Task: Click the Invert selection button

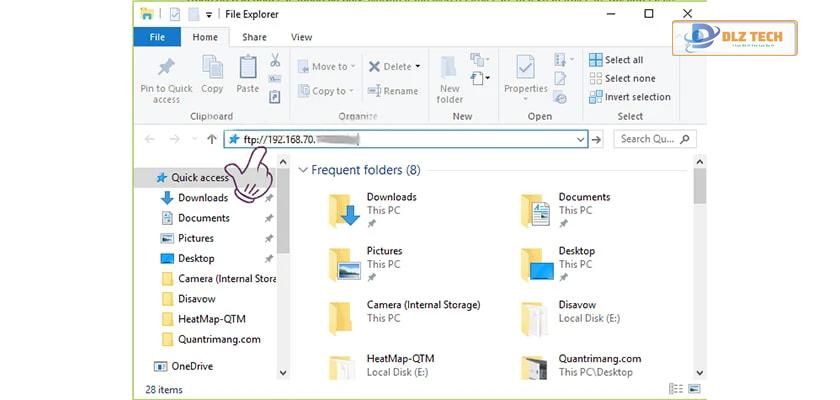Action: [629, 97]
